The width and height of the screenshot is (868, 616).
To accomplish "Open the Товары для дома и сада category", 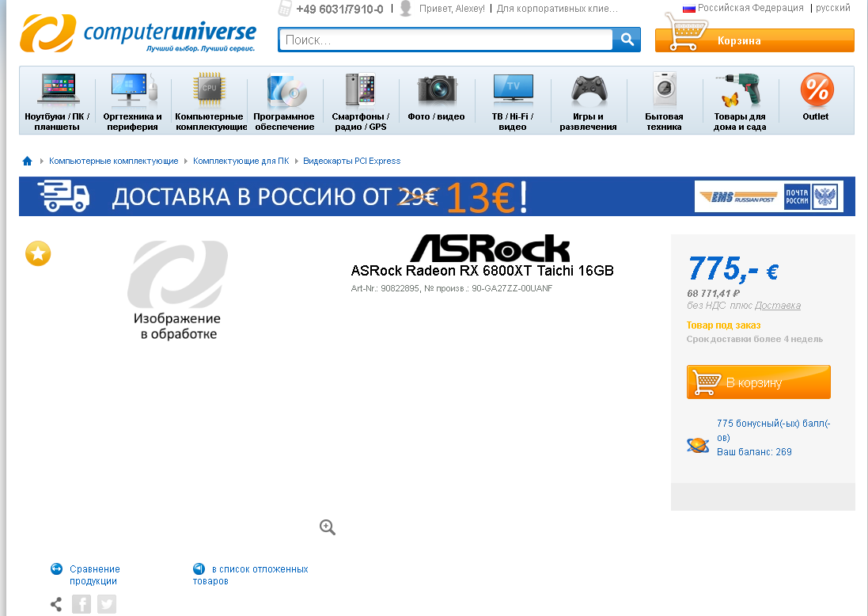I will click(740, 101).
